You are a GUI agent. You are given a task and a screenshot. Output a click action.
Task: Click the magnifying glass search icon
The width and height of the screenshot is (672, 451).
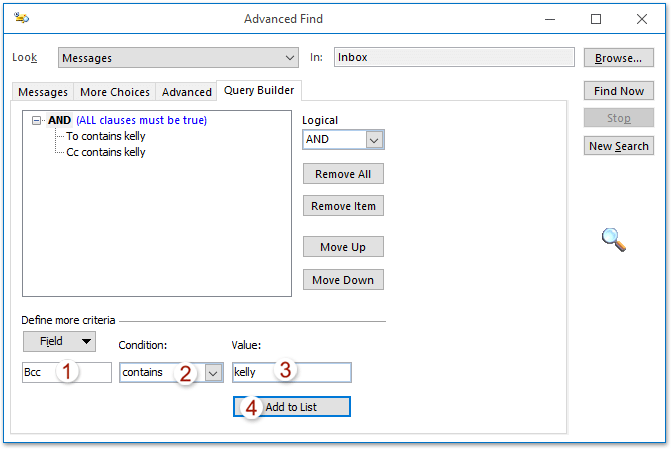click(614, 239)
